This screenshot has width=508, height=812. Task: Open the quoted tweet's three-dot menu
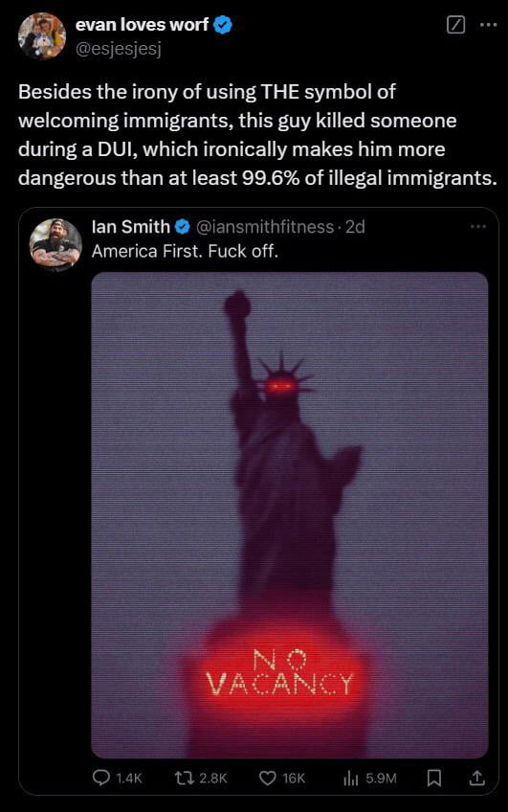coord(478,226)
